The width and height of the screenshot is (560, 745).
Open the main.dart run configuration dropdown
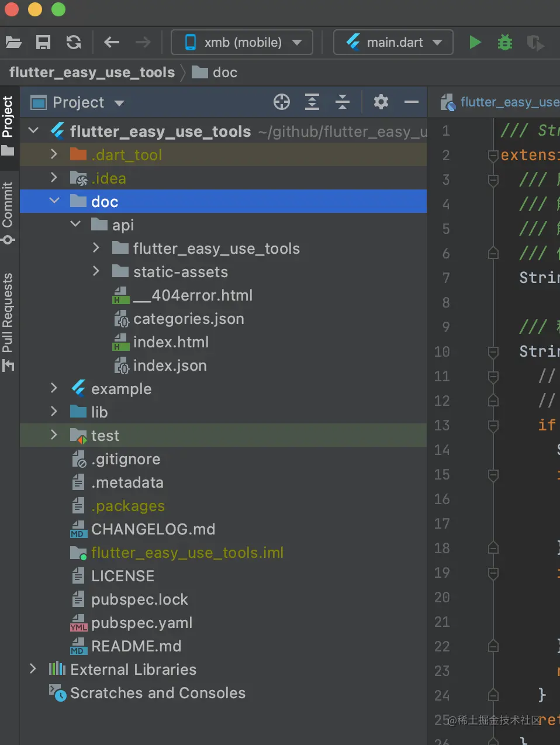[393, 42]
